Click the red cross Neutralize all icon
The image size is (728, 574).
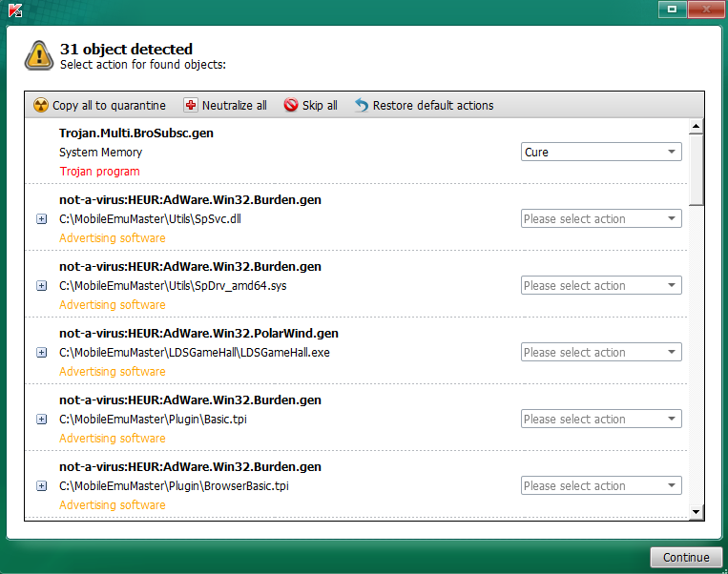(x=191, y=105)
